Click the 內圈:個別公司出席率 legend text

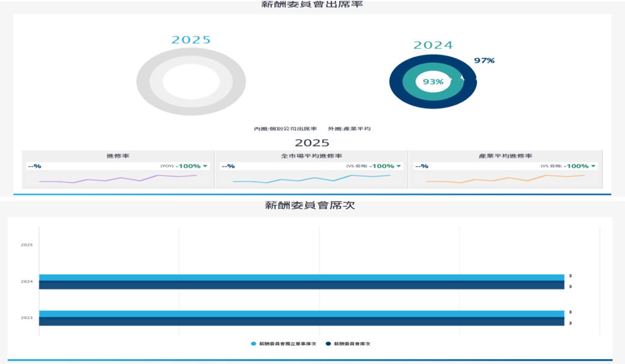click(x=286, y=129)
